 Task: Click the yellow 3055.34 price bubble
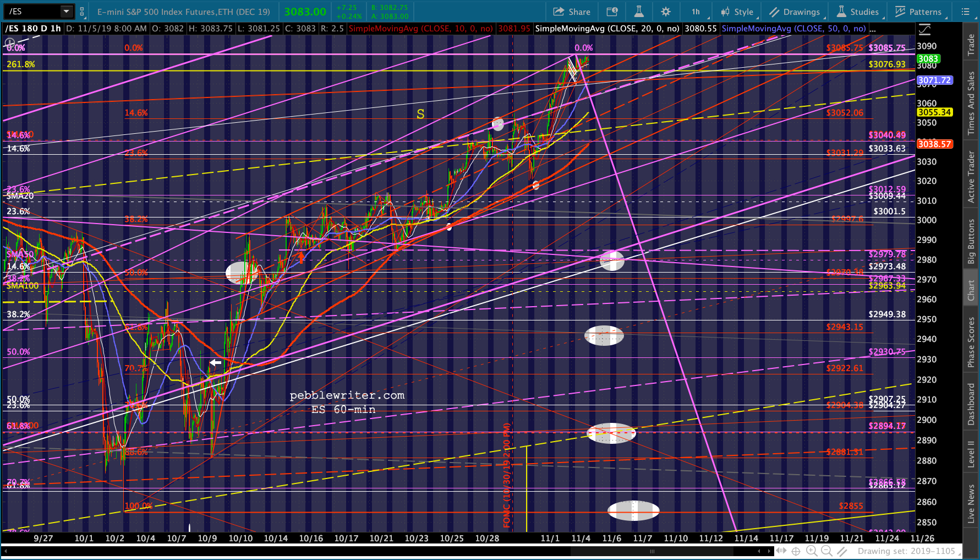tap(934, 112)
